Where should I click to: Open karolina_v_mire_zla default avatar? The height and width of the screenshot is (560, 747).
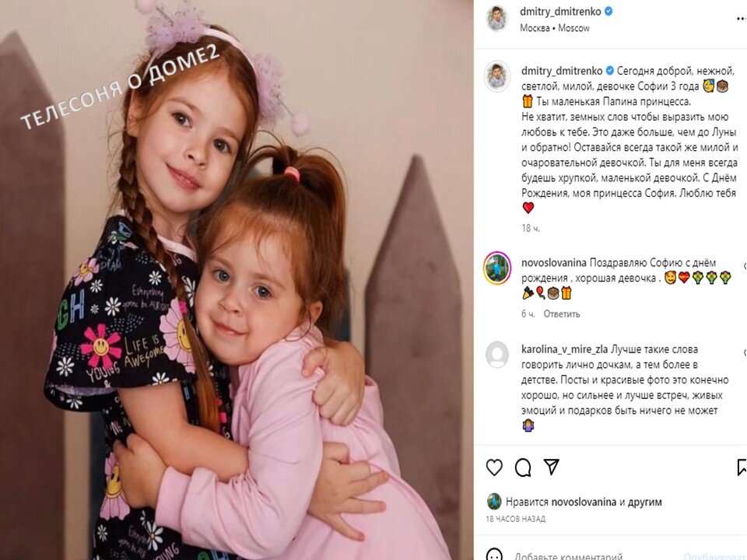tap(497, 355)
